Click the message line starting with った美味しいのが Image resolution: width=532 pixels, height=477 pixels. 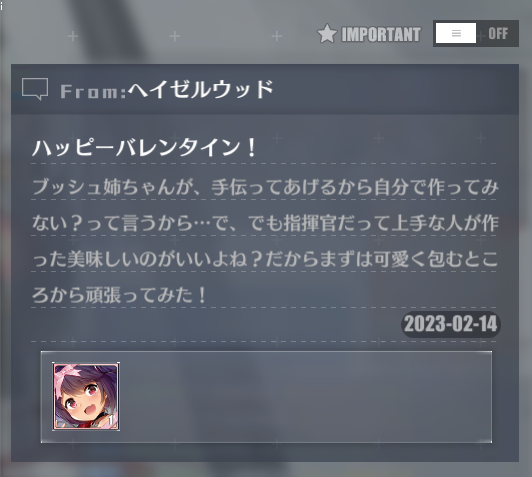click(x=265, y=259)
